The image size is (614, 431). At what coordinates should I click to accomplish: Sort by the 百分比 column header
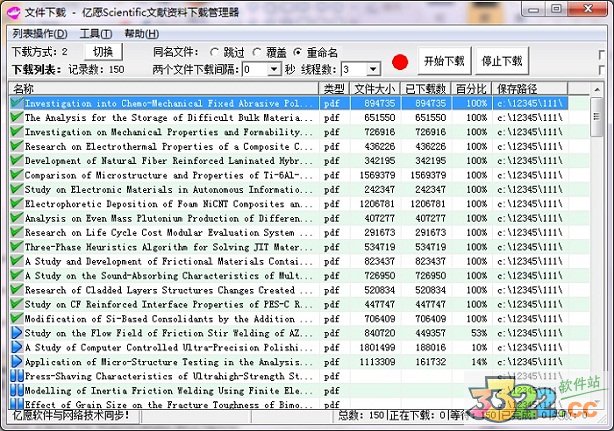tap(471, 89)
